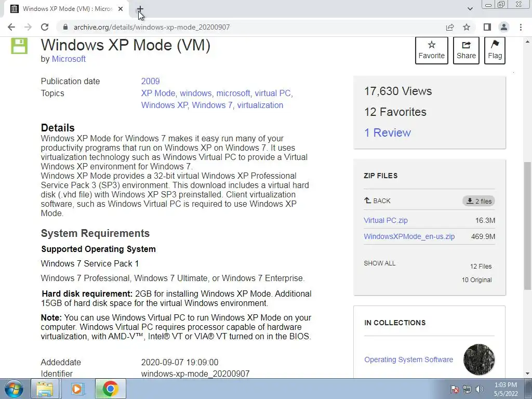Viewport: 532px width, 399px height.
Task: Flag this item
Action: [x=495, y=50]
